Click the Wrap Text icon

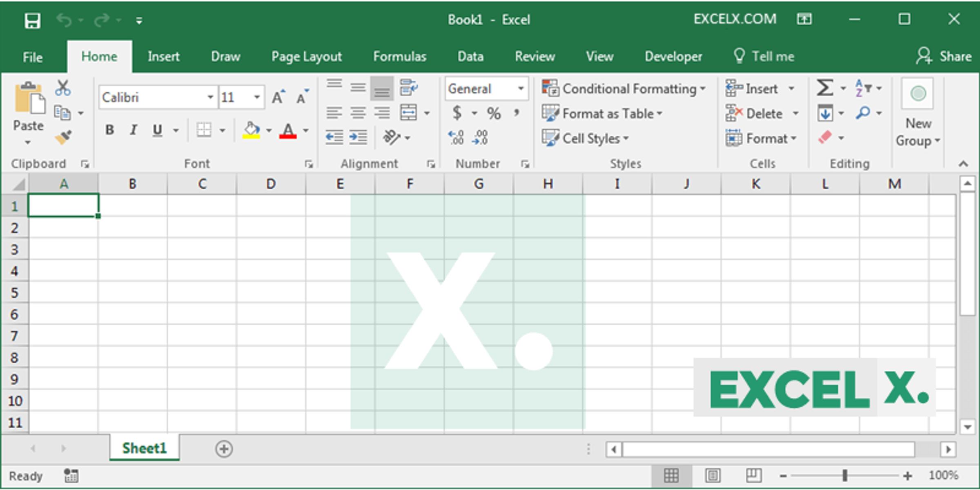tap(409, 87)
